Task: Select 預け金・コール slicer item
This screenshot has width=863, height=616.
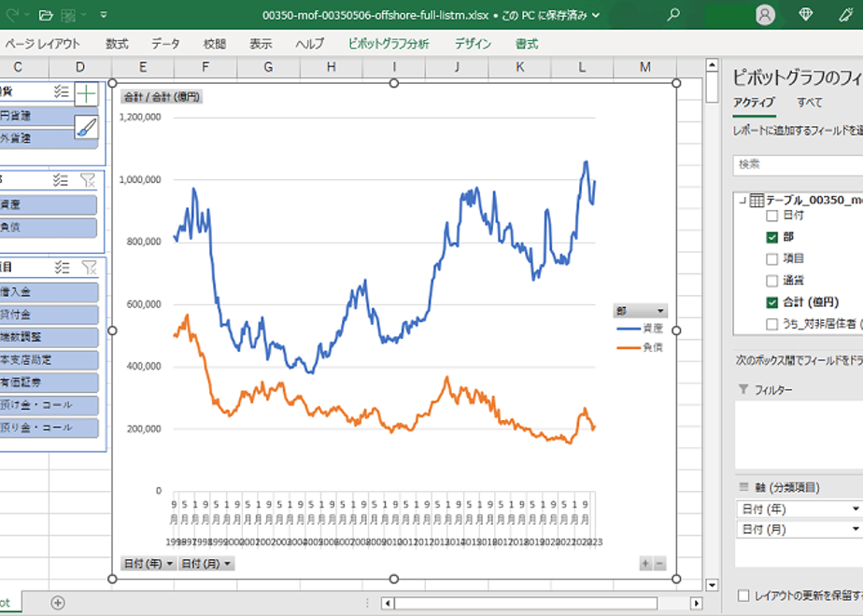Action: pos(49,405)
